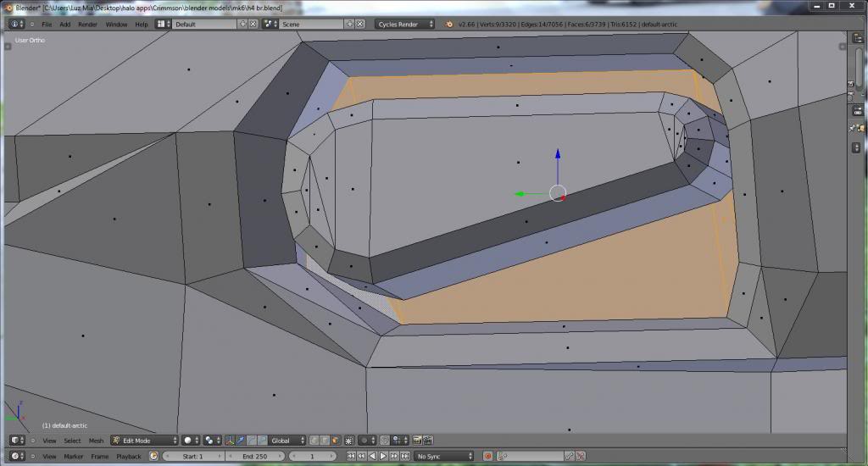This screenshot has height=466, width=868.
Task: Expand the No Sync playback dropdown
Action: pyautogui.click(x=443, y=457)
